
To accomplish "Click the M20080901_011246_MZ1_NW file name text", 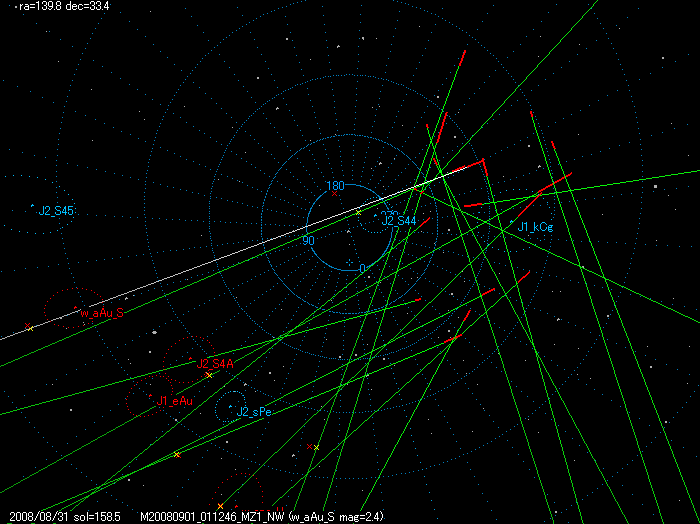I will [x=213, y=517].
